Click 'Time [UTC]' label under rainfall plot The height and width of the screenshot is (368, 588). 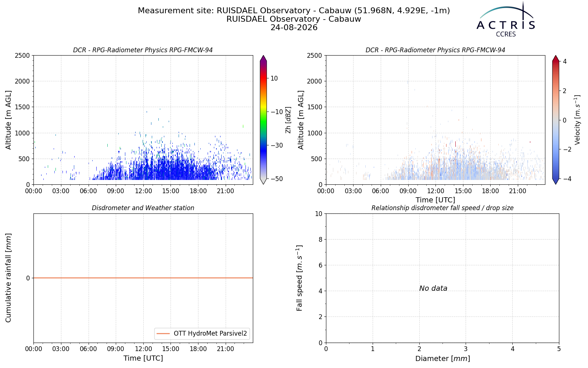coord(143,358)
